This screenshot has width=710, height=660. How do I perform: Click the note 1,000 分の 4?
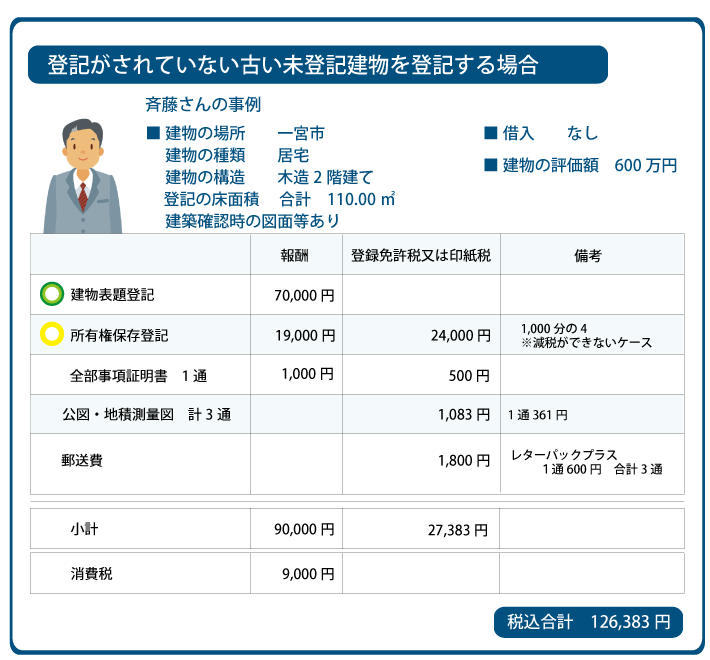click(554, 328)
